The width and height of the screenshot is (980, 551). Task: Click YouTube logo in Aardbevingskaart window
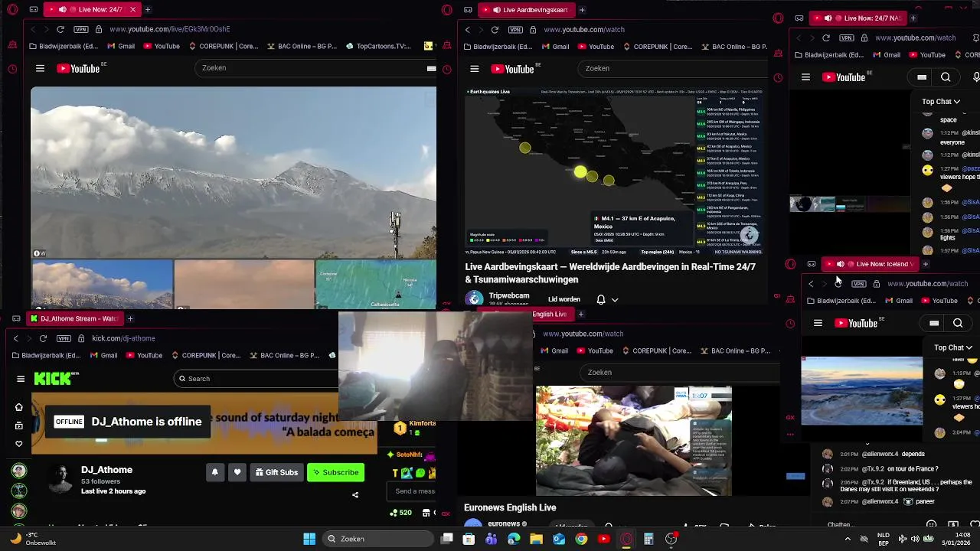click(513, 69)
